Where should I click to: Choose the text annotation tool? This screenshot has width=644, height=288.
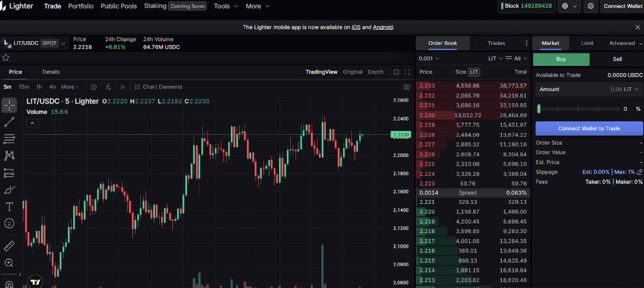pos(9,207)
